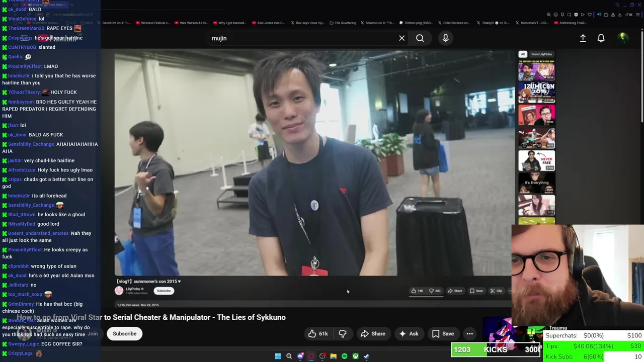Toggle the tab audio speaker icon
Image resolution: width=644 pixels, height=362 pixels.
pyautogui.click(x=599, y=14)
